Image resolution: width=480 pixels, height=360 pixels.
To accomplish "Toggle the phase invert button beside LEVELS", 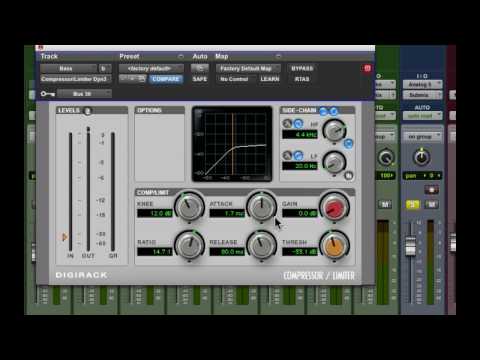I will (88, 111).
